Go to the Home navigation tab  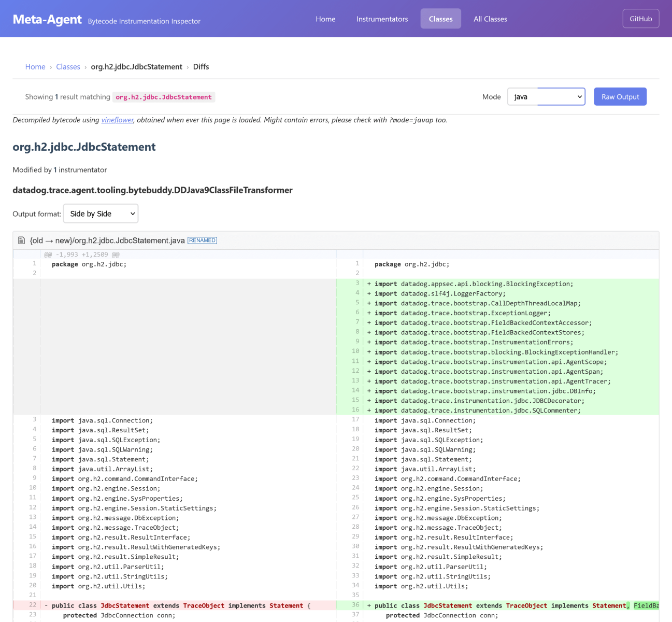pos(325,19)
